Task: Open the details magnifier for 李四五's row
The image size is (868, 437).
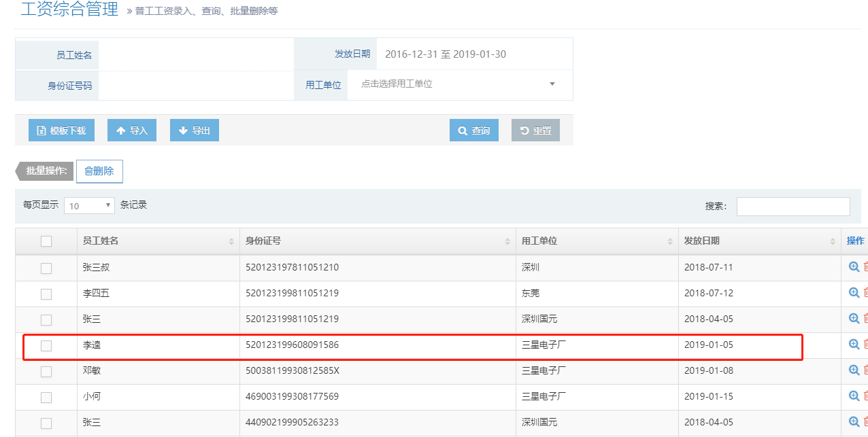Action: 854,293
